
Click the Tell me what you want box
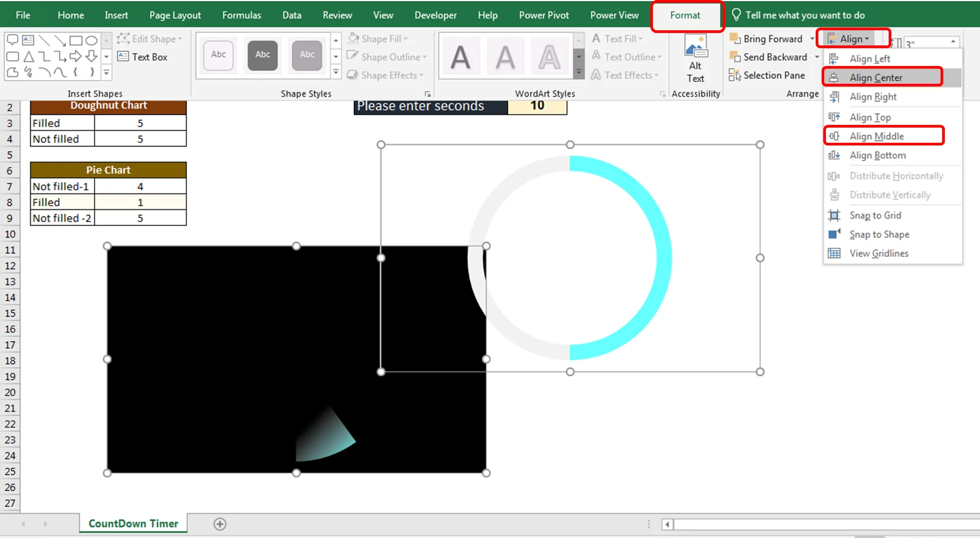click(x=804, y=15)
